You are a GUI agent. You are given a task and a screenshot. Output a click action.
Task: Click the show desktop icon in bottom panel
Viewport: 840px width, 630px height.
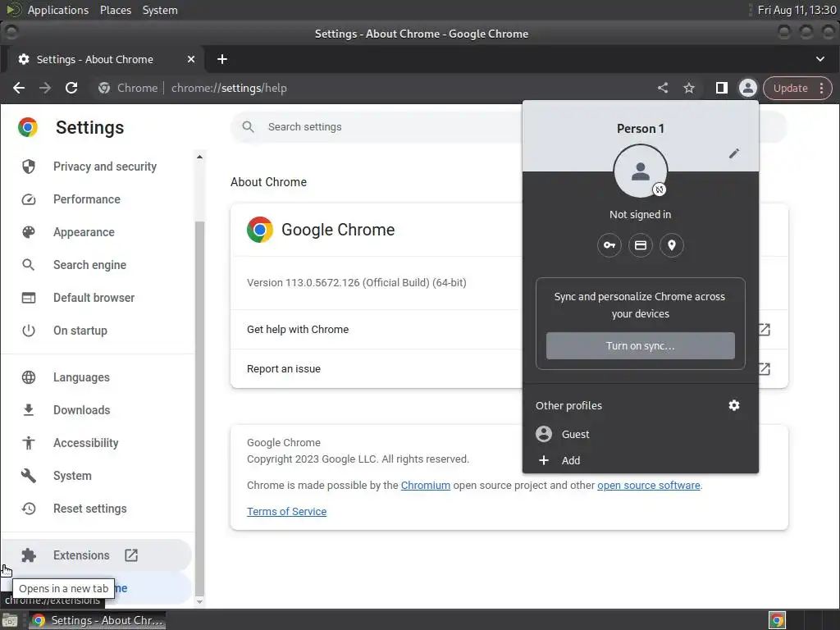point(10,620)
